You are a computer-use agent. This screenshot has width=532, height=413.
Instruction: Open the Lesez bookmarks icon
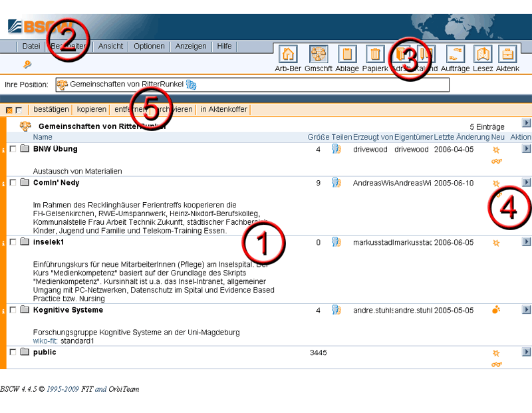[x=483, y=55]
